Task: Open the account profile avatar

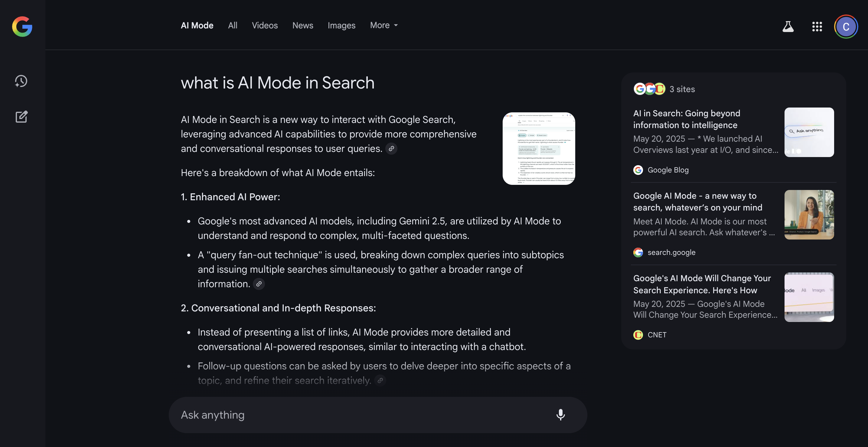Action: pyautogui.click(x=846, y=27)
